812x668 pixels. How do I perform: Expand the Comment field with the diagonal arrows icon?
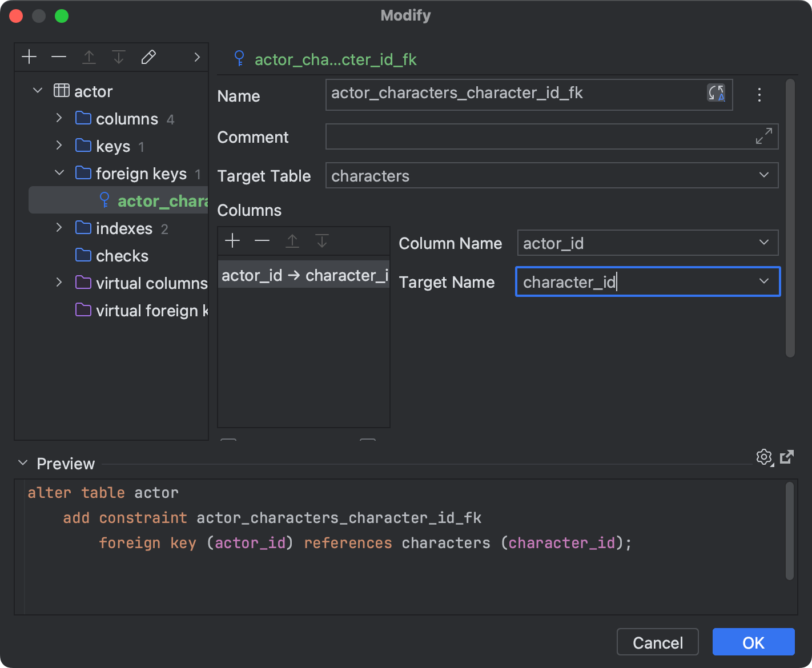(x=763, y=136)
